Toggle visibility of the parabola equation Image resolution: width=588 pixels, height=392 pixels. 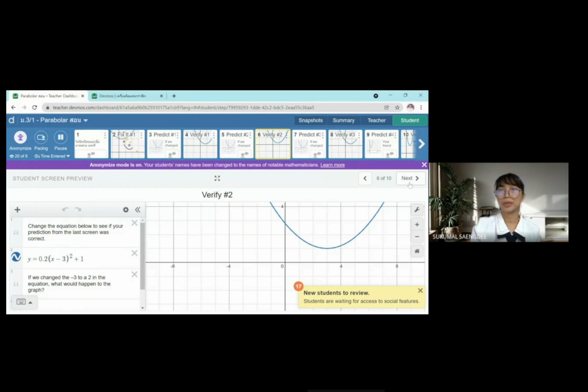click(16, 257)
